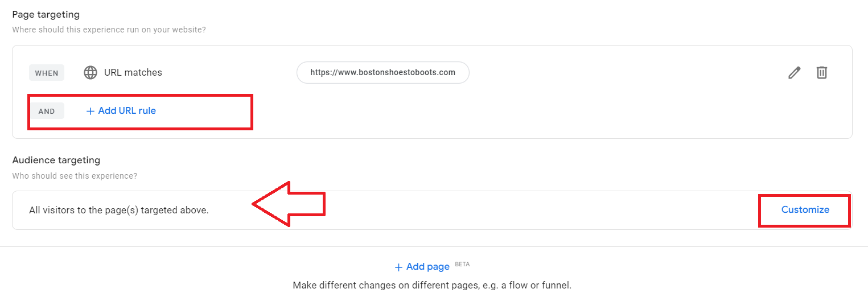Click the red arrow annotation

tap(289, 204)
